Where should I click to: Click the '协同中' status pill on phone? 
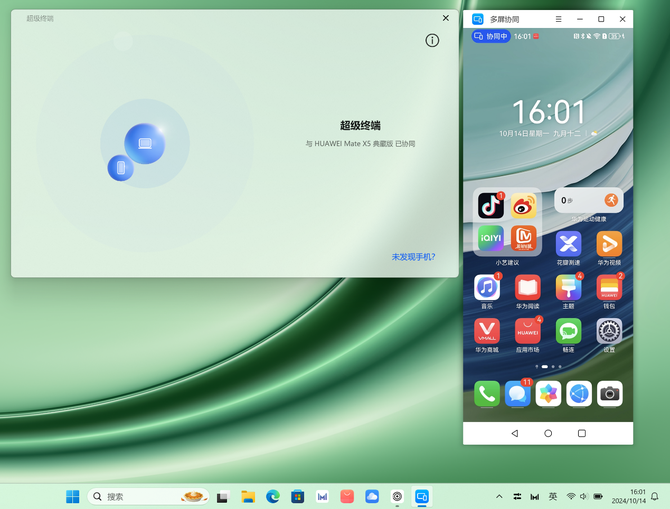(x=491, y=36)
